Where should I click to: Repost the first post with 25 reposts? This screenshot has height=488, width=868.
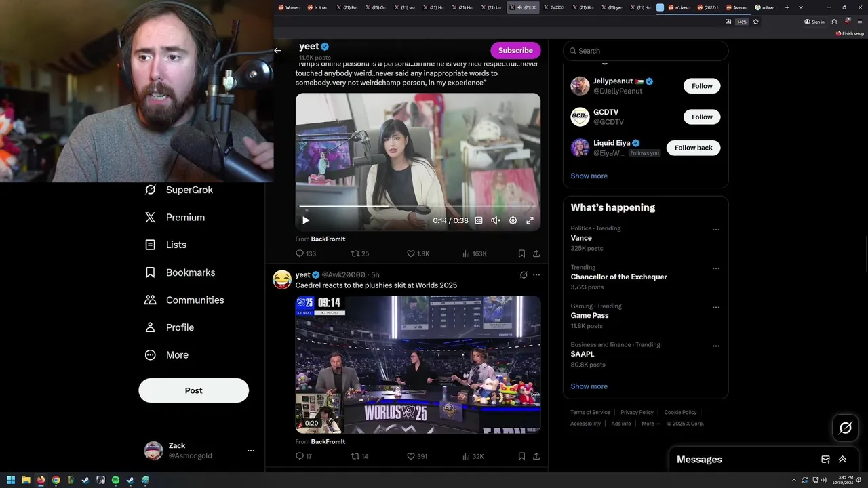tap(359, 253)
